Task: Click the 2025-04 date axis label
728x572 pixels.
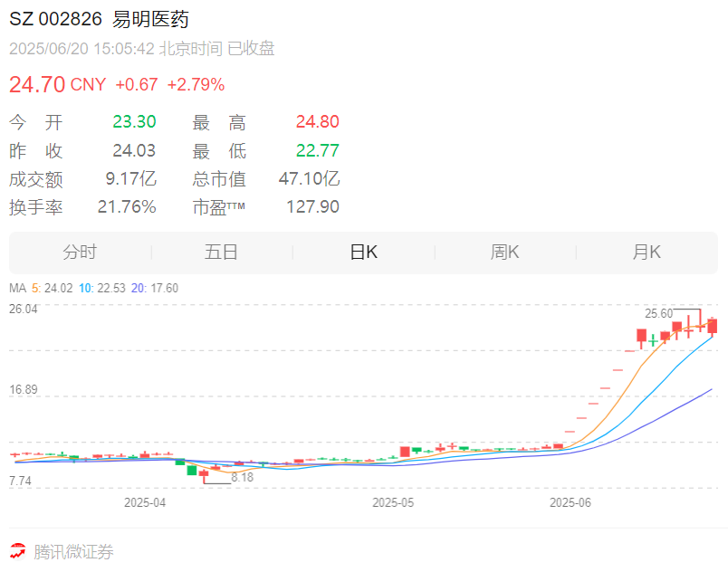Action: [145, 503]
